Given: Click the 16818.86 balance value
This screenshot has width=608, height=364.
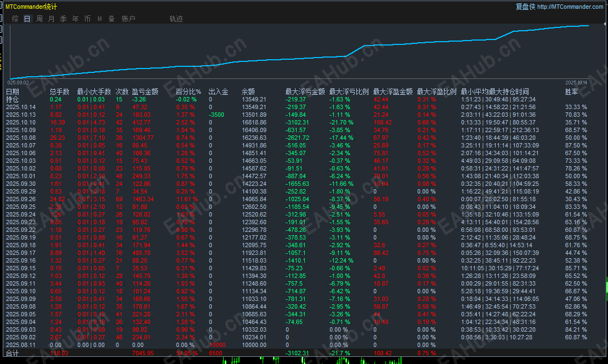Looking at the screenshot, I should (x=254, y=122).
